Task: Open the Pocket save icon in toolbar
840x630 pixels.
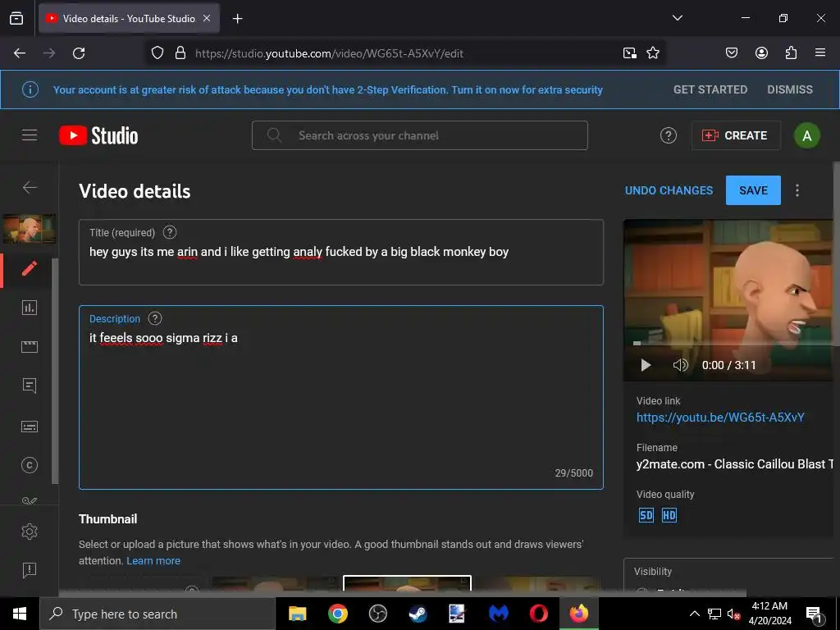Action: point(731,53)
